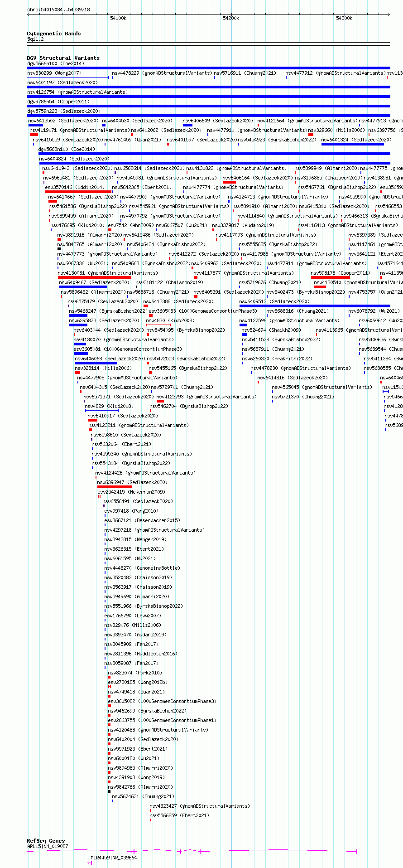Select nsv328114 (Mills2006) label
The width and height of the screenshot is (403, 868).
pyautogui.click(x=103, y=368)
